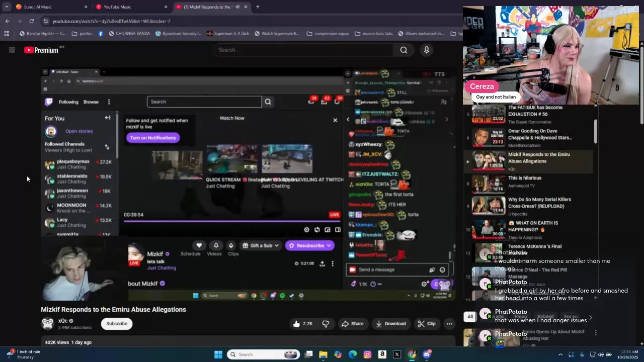Open the Byzantium Security bookmark
This screenshot has width=644, height=362.
[x=179, y=34]
